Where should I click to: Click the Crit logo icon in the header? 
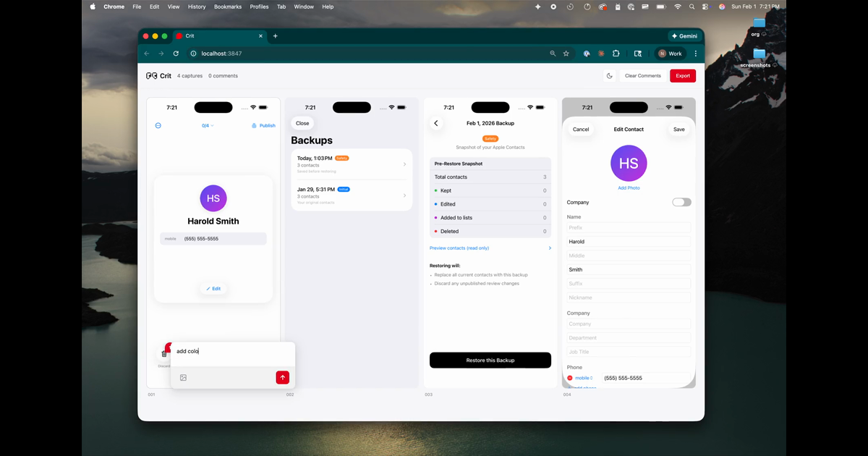tap(151, 75)
